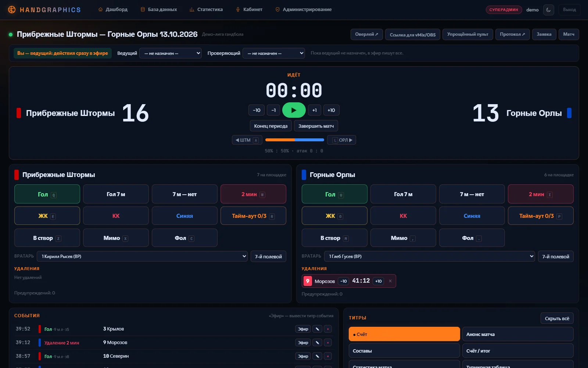Toggle dark mode moon icon

[548, 10]
